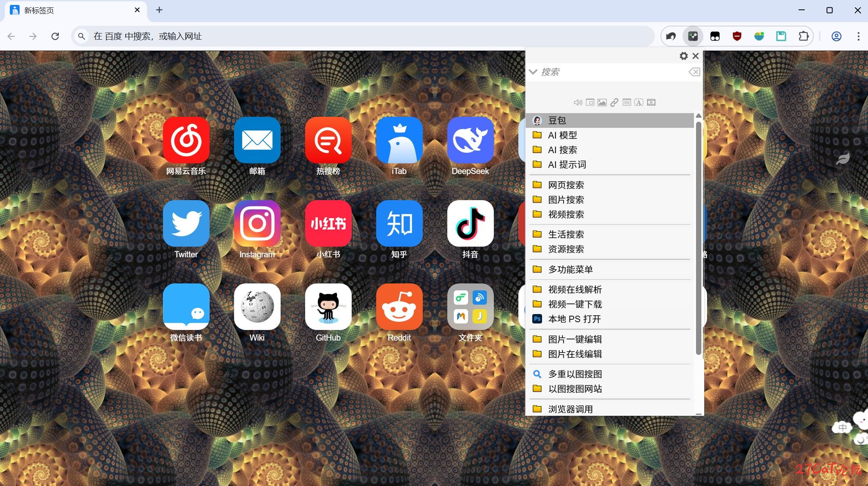The height and width of the screenshot is (486, 868).
Task: Open the 邮箱 mail shortcut
Action: [257, 140]
